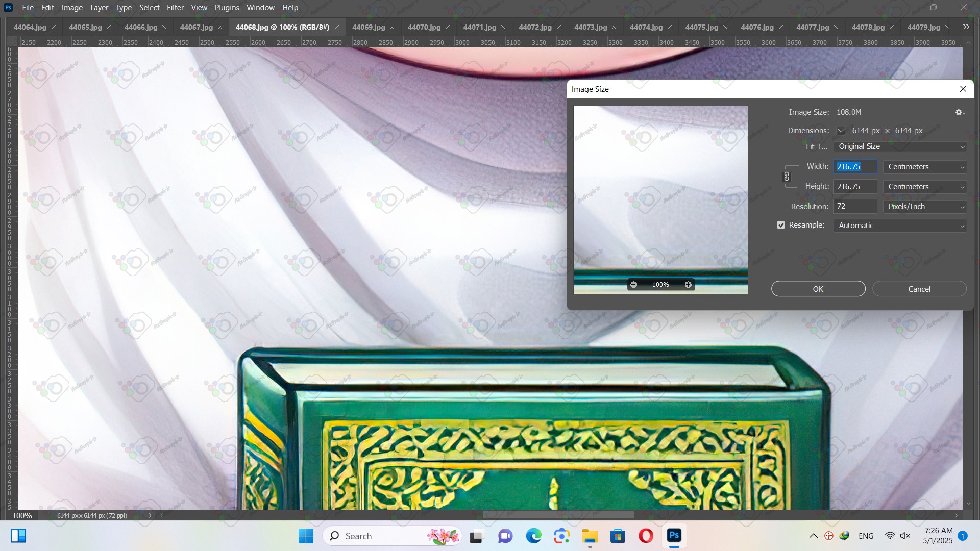Click the Image Size settings gear icon
Screen dimensions: 980x551
[x=959, y=112]
